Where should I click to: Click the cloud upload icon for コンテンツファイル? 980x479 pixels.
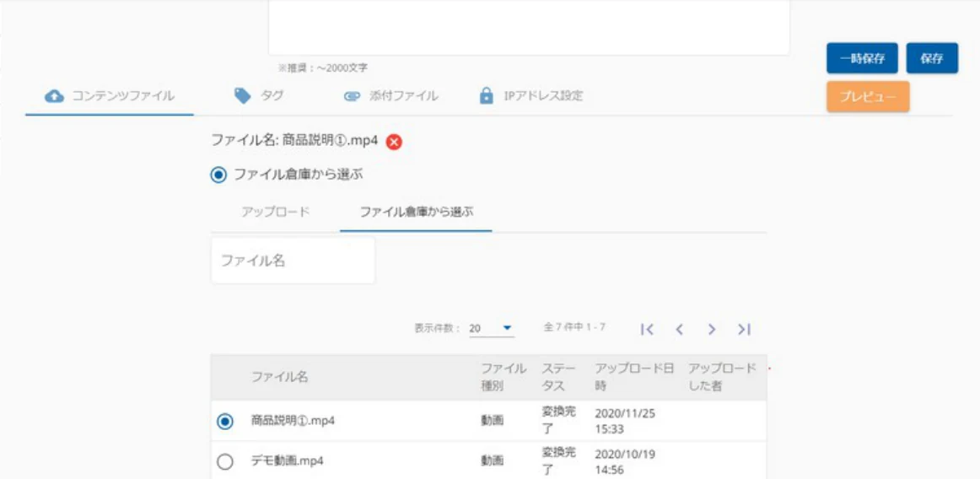pyautogui.click(x=55, y=96)
